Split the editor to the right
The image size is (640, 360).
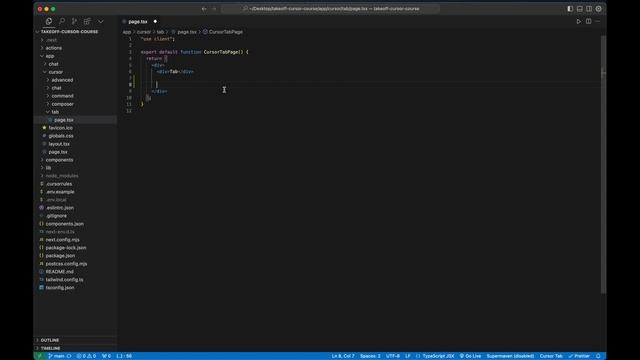[x=589, y=21]
